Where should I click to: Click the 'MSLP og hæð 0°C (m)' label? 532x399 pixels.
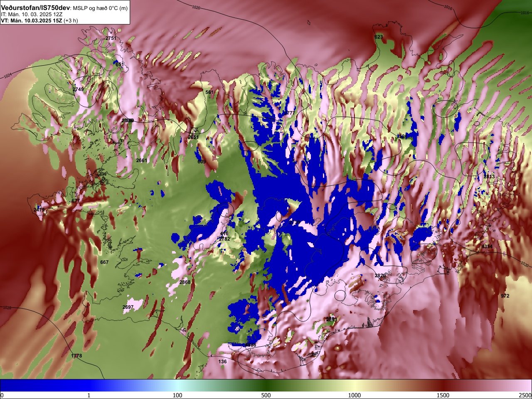point(101,8)
